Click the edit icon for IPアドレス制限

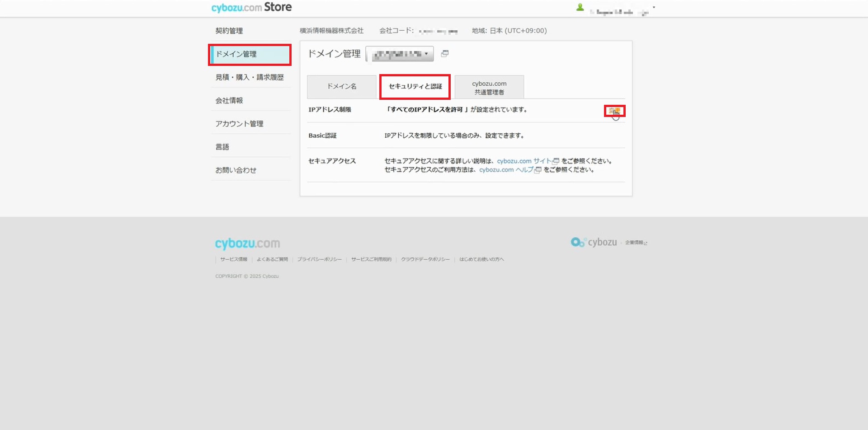coord(614,111)
